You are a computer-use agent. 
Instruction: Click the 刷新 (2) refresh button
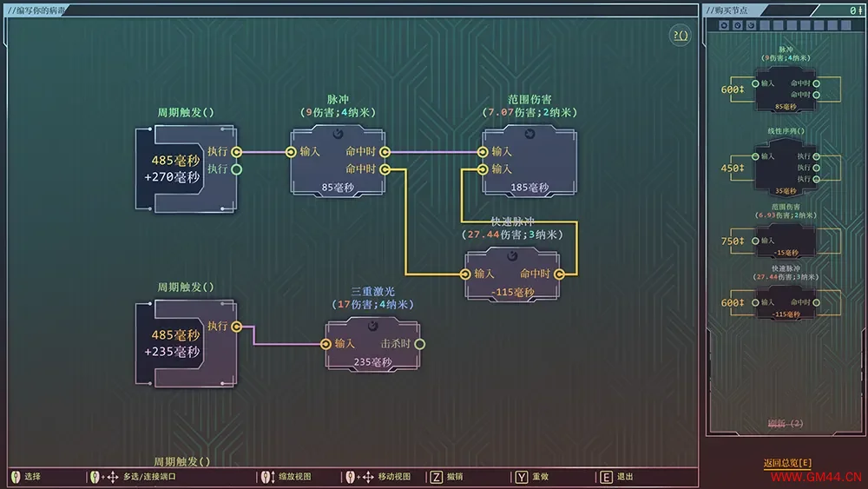pos(786,424)
